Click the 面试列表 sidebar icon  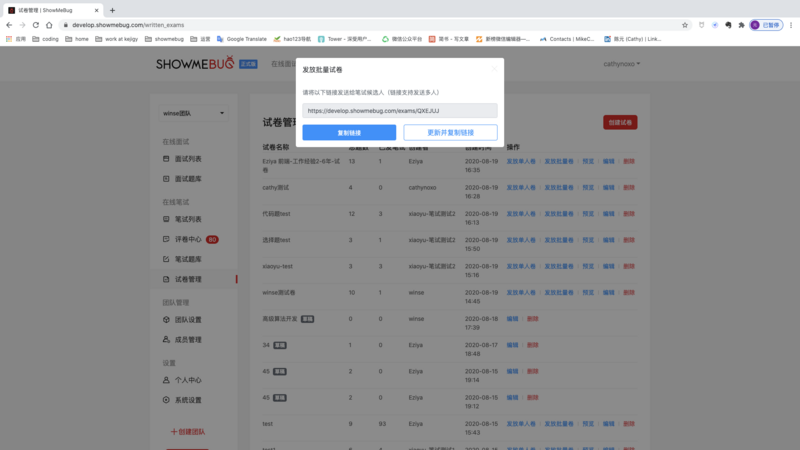[x=166, y=159]
